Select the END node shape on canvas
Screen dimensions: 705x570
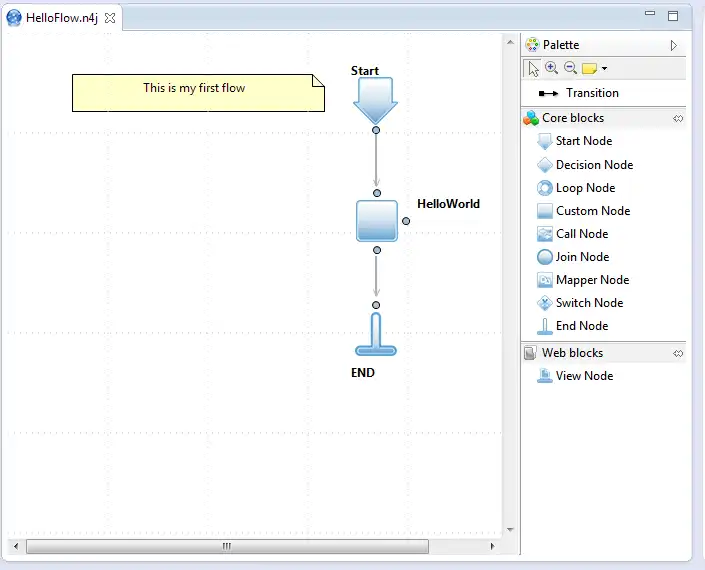click(376, 334)
